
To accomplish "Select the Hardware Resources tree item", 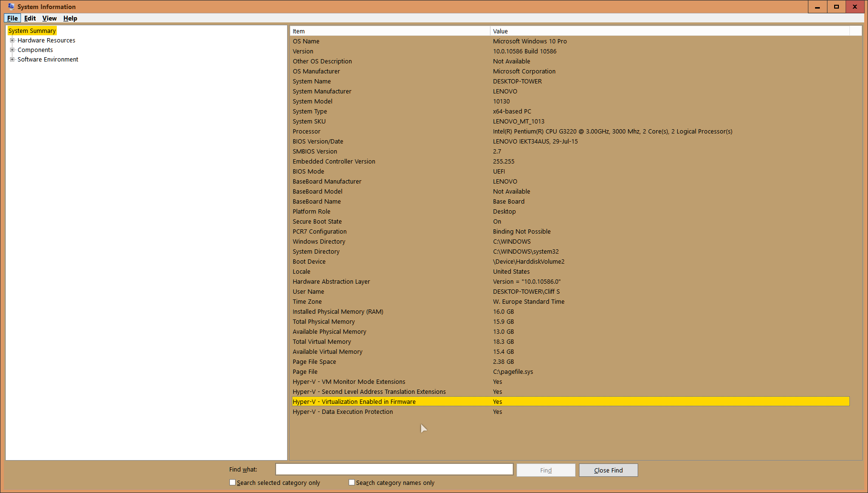I will click(46, 40).
